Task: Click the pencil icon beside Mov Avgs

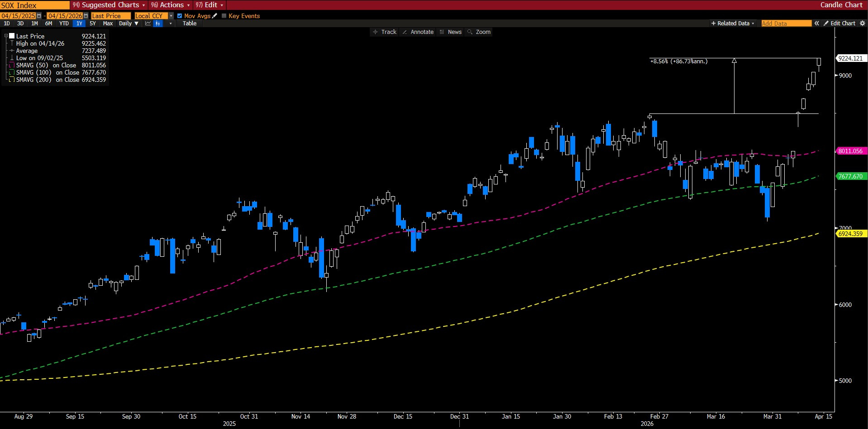Action: (215, 16)
